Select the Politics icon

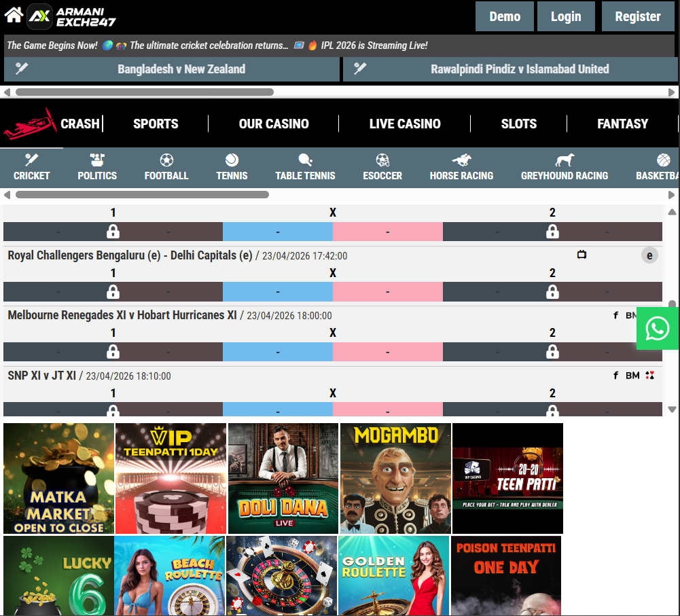pyautogui.click(x=97, y=160)
